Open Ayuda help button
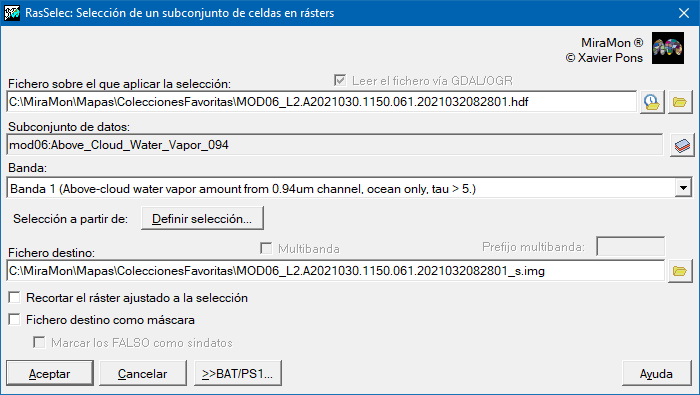 [657, 374]
